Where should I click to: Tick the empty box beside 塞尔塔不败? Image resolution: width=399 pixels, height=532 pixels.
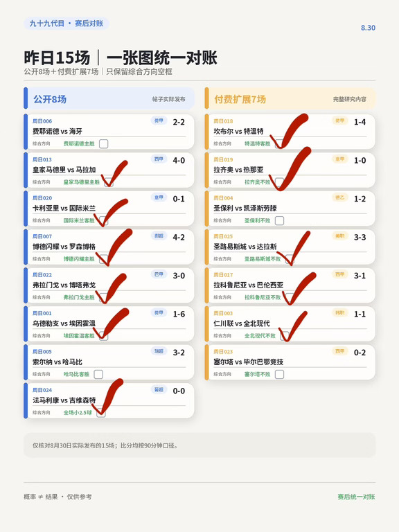click(279, 374)
